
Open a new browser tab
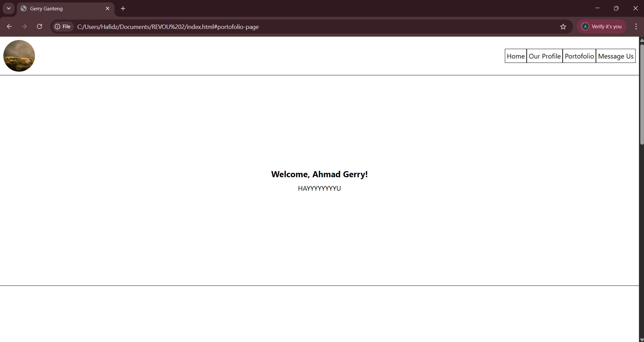(x=123, y=9)
